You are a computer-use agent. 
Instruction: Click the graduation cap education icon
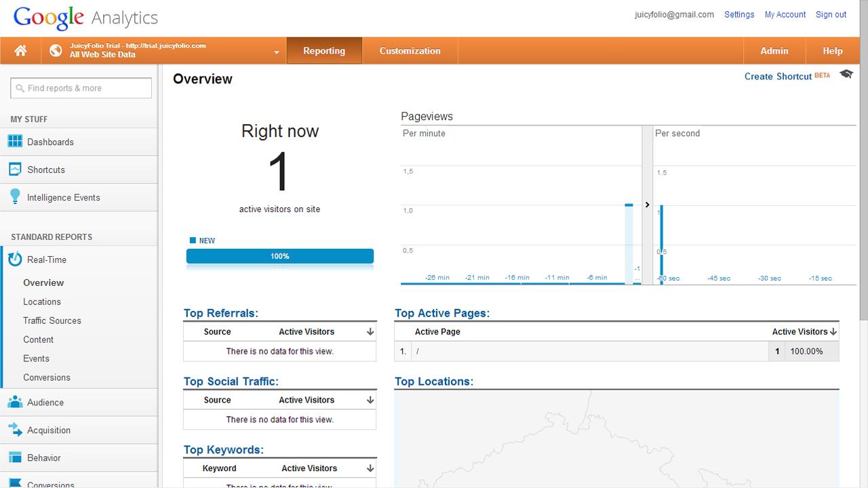846,75
